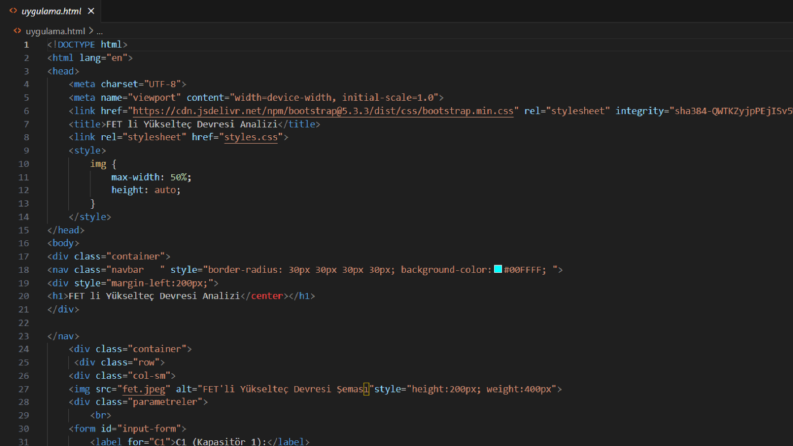The width and height of the screenshot is (793, 446).
Task: Click the "parametreler" class value
Action: (167, 402)
